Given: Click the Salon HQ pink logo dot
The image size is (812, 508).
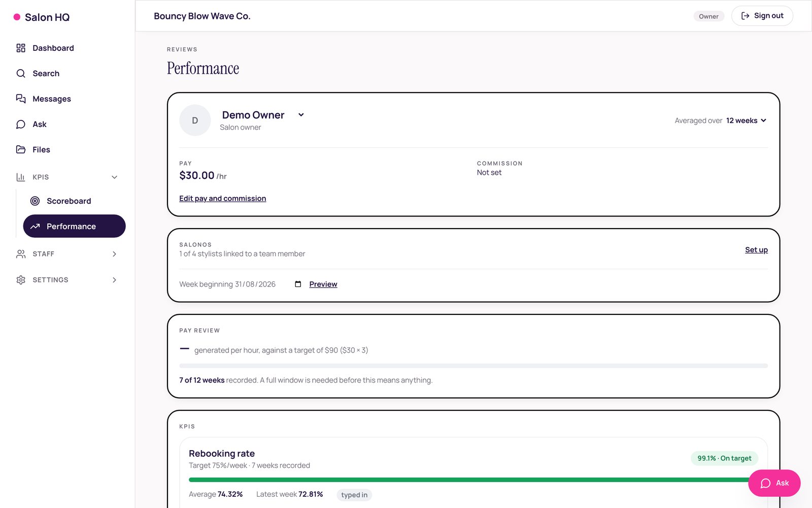Looking at the screenshot, I should (x=17, y=17).
